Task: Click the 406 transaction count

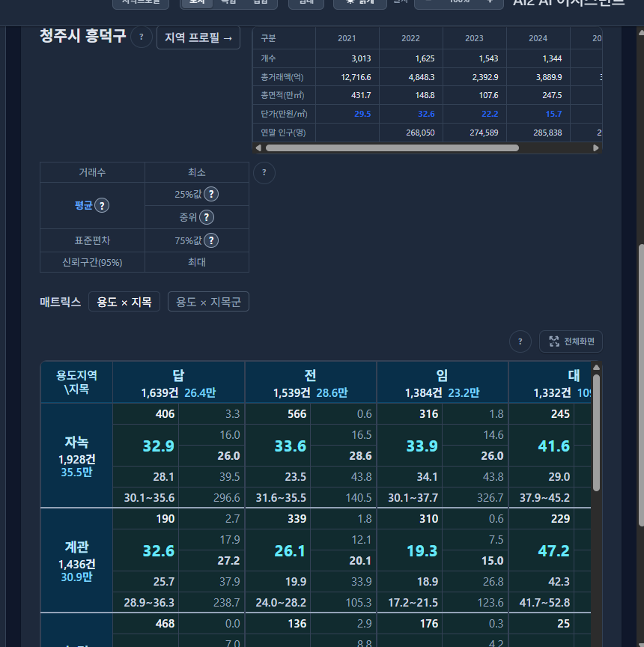Action: pyautogui.click(x=165, y=414)
